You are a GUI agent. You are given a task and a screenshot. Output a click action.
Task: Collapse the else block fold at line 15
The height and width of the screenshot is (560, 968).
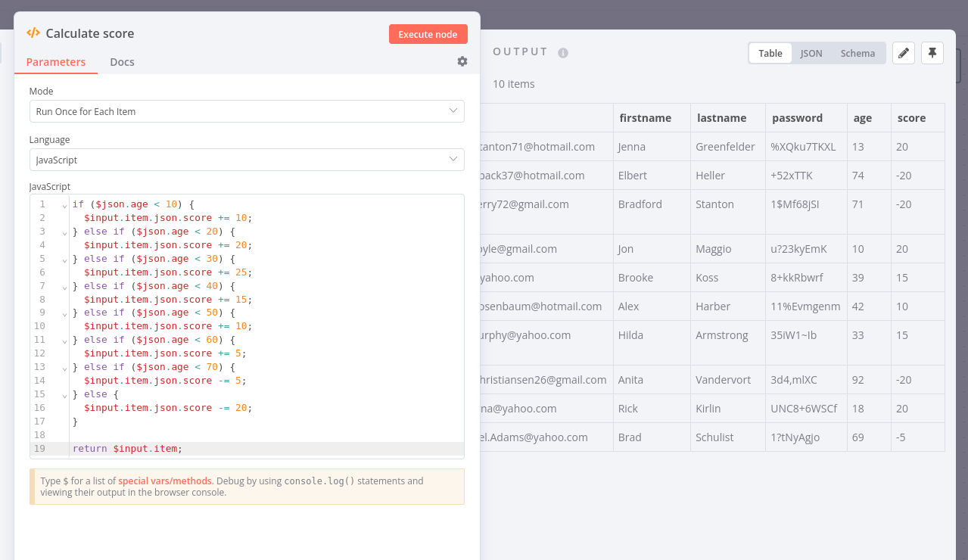64,395
